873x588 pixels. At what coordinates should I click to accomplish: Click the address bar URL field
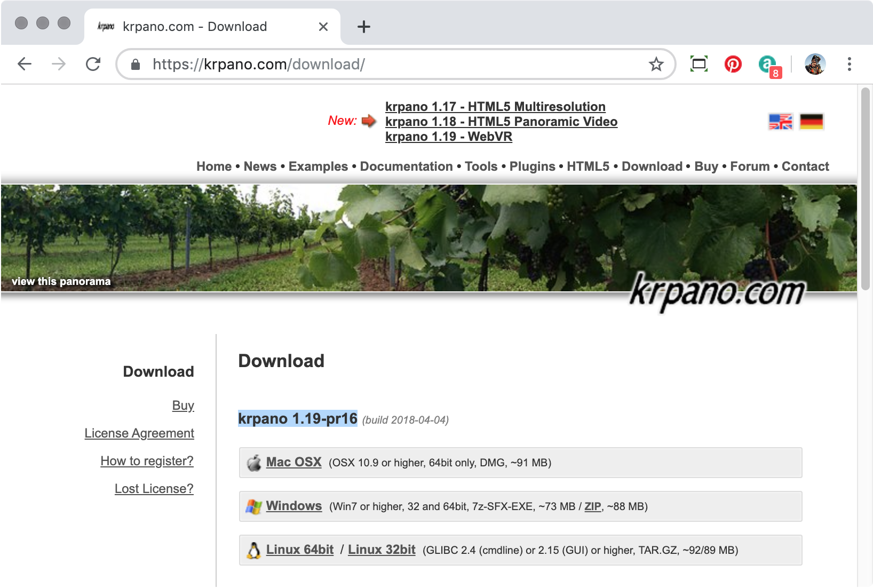pyautogui.click(x=395, y=64)
